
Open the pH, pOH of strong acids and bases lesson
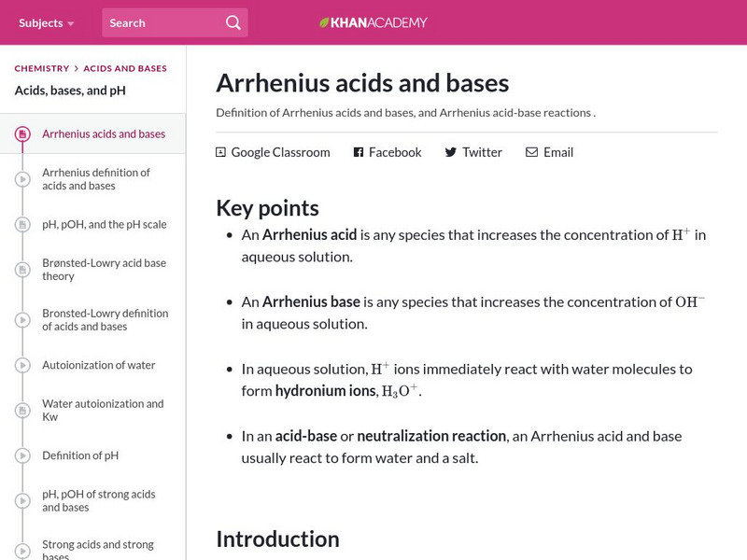pos(96,500)
